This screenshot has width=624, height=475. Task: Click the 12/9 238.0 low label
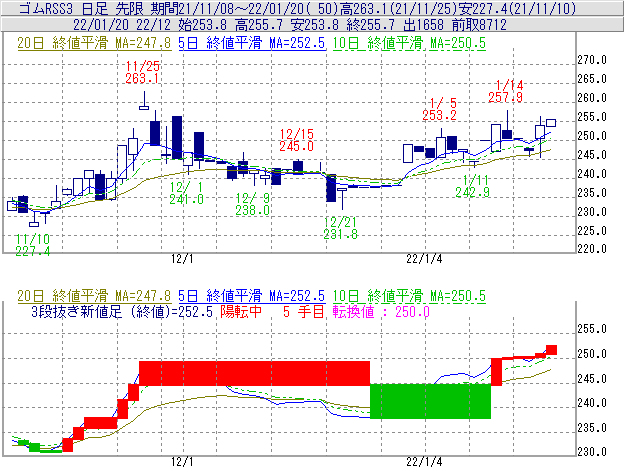(x=252, y=204)
